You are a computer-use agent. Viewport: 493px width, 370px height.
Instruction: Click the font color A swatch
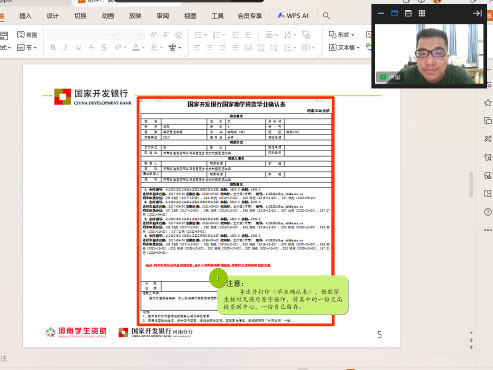(x=136, y=48)
